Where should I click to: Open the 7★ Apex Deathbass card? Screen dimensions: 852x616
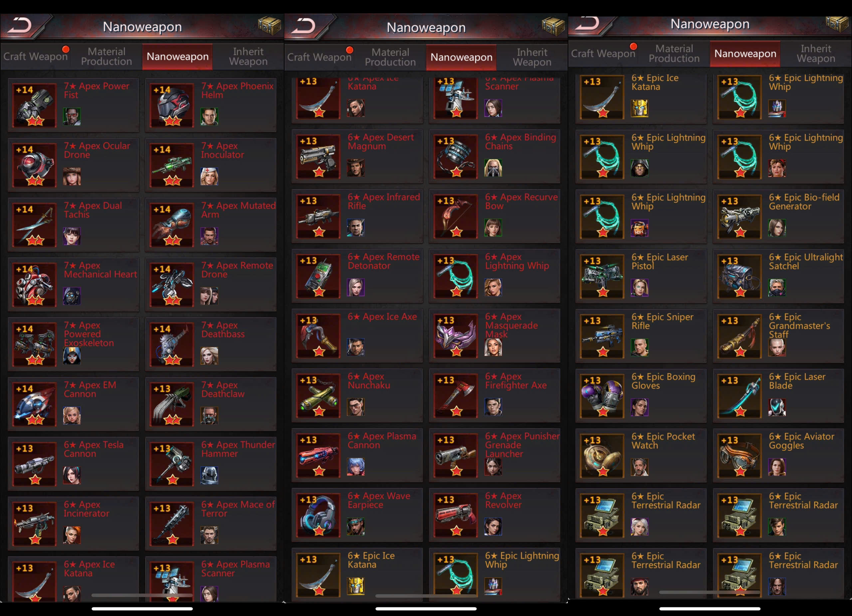[211, 344]
